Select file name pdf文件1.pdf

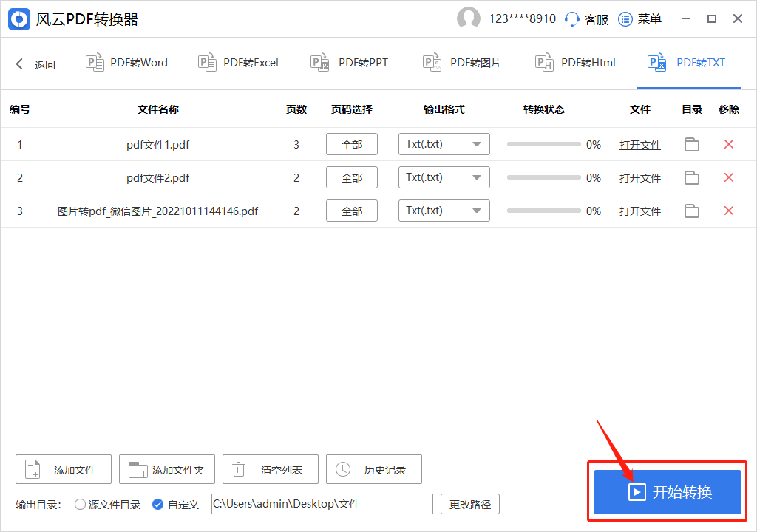click(158, 144)
